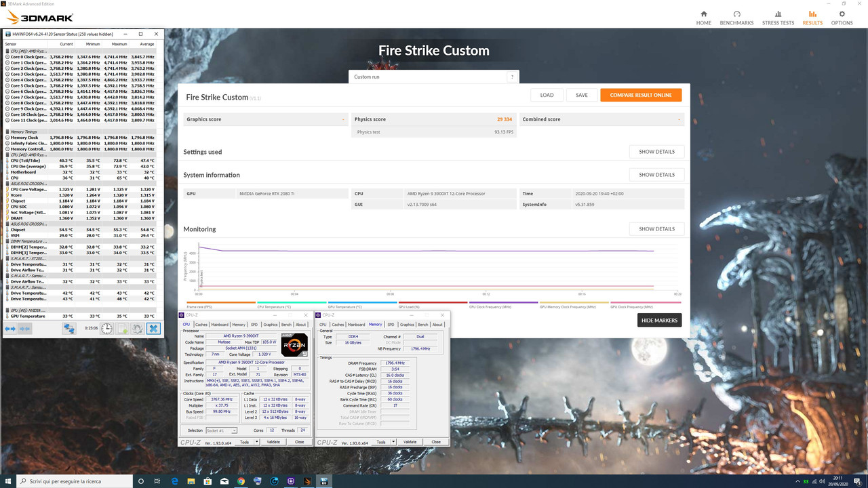Click the orange Frame rate (FPS) legend swatch

(x=221, y=303)
